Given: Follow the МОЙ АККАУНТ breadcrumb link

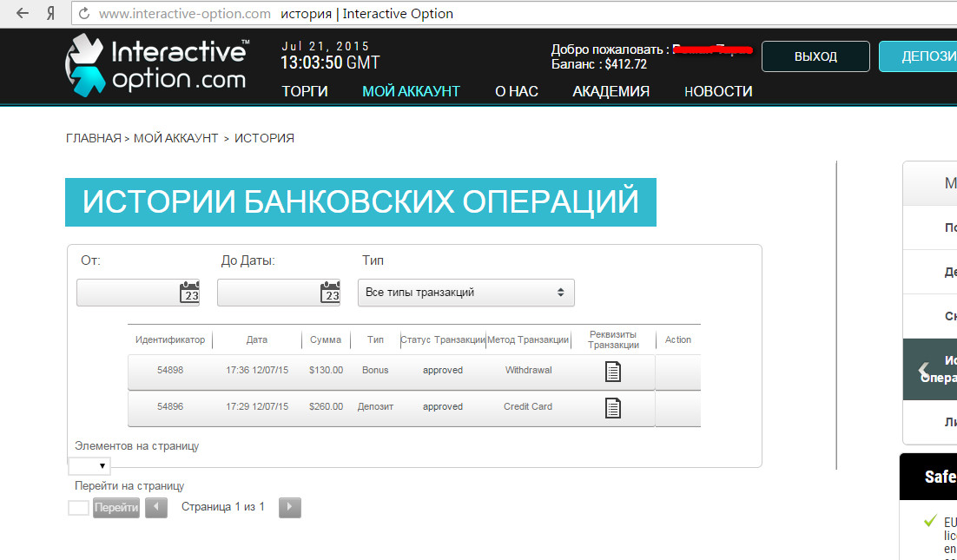Looking at the screenshot, I should click(x=175, y=138).
